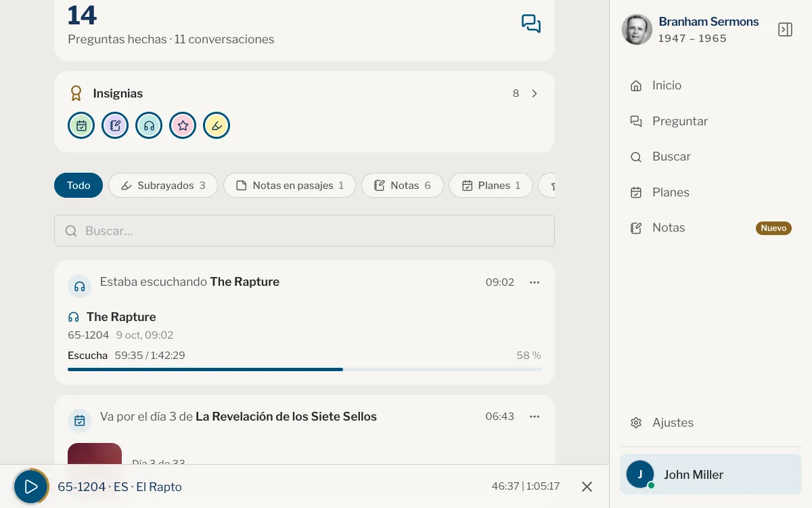Open Ajustes settings
The image size is (812, 508).
pos(710,423)
